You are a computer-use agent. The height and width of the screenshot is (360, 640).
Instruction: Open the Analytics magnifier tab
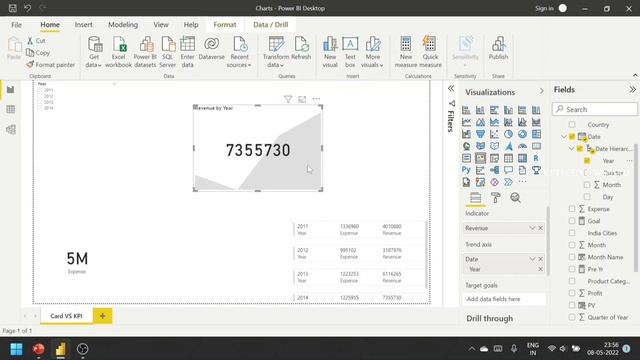pyautogui.click(x=516, y=198)
